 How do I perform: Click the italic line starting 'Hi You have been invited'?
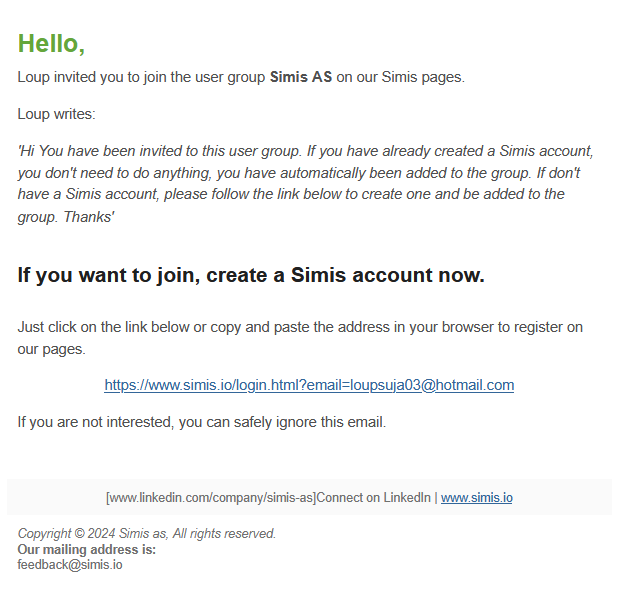click(305, 151)
